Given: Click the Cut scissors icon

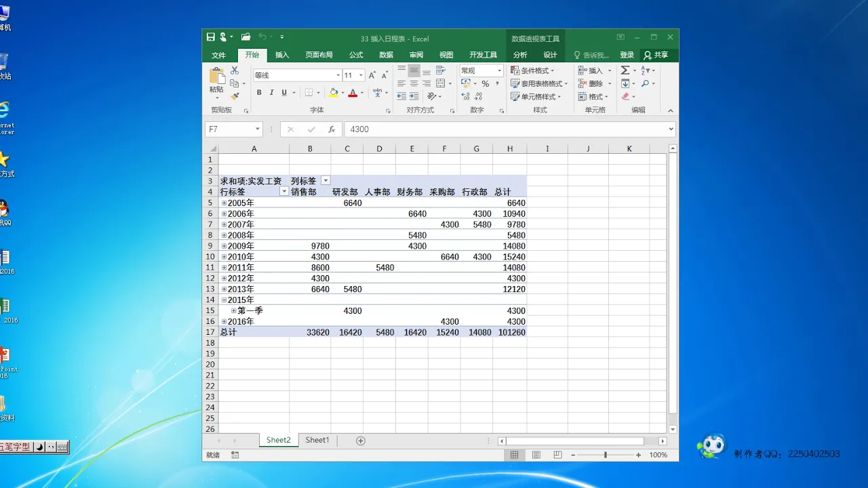Looking at the screenshot, I should tap(235, 70).
